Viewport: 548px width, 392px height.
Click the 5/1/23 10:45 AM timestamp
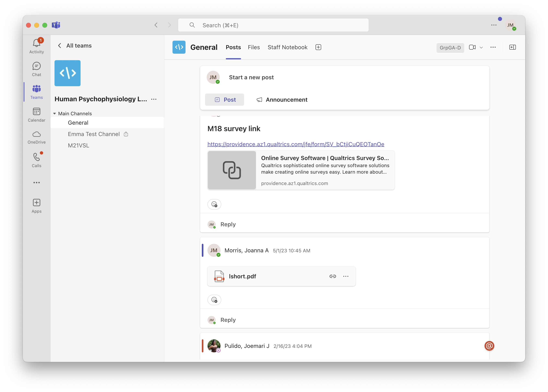[x=291, y=250]
